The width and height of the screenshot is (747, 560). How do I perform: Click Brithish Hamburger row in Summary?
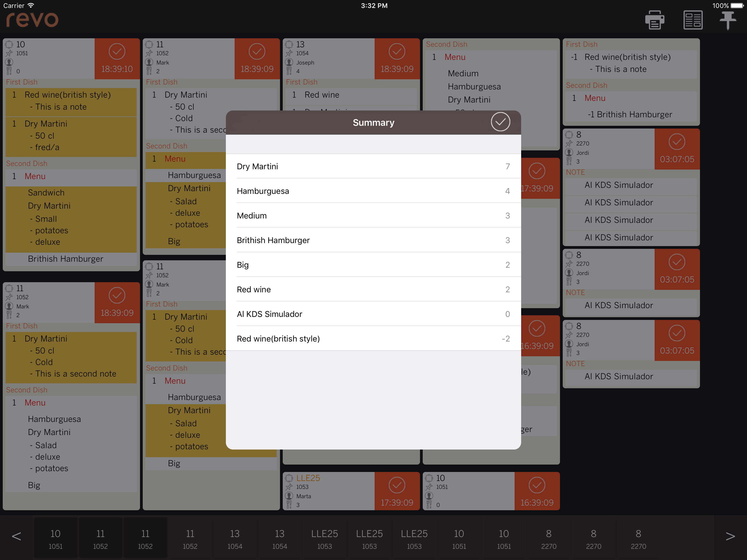point(373,240)
